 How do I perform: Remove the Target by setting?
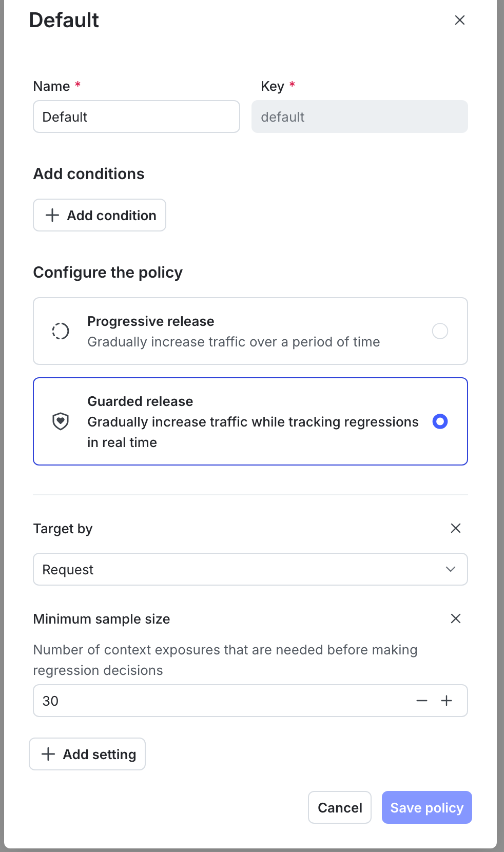456,528
